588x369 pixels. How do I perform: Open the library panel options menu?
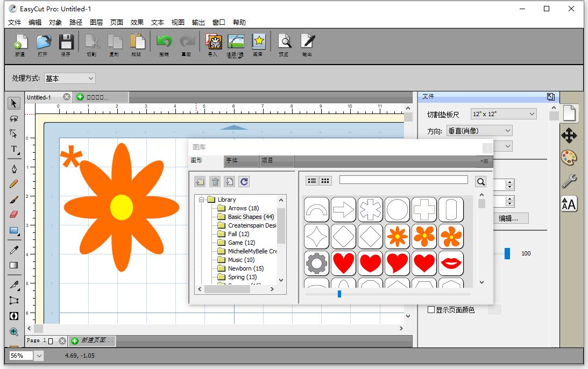tap(485, 161)
